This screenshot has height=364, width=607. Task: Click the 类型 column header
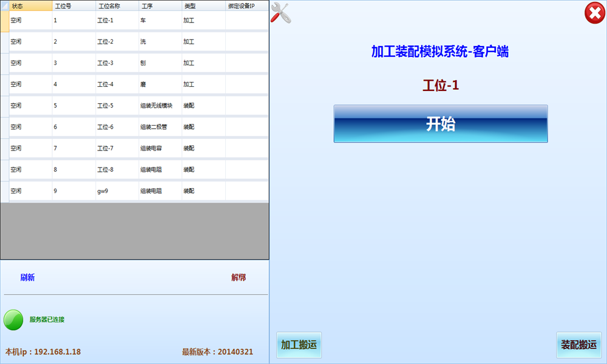coord(203,6)
